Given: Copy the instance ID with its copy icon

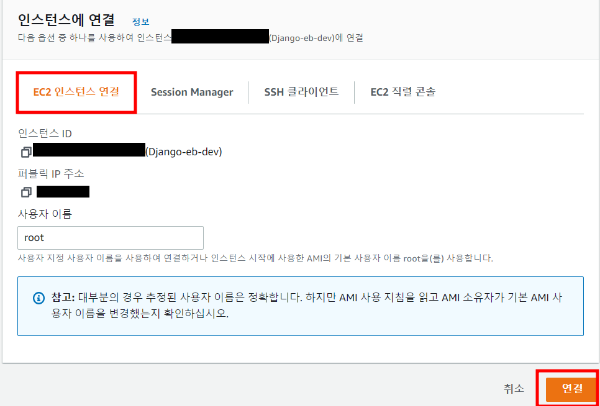Looking at the screenshot, I should [26, 152].
